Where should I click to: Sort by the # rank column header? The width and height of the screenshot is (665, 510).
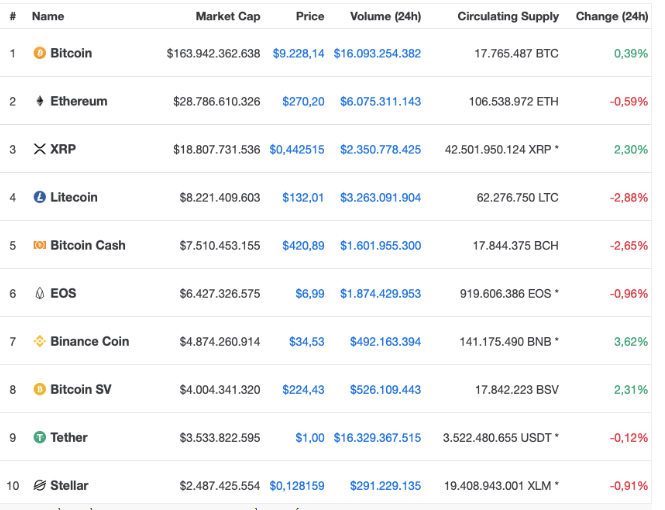[x=13, y=16]
